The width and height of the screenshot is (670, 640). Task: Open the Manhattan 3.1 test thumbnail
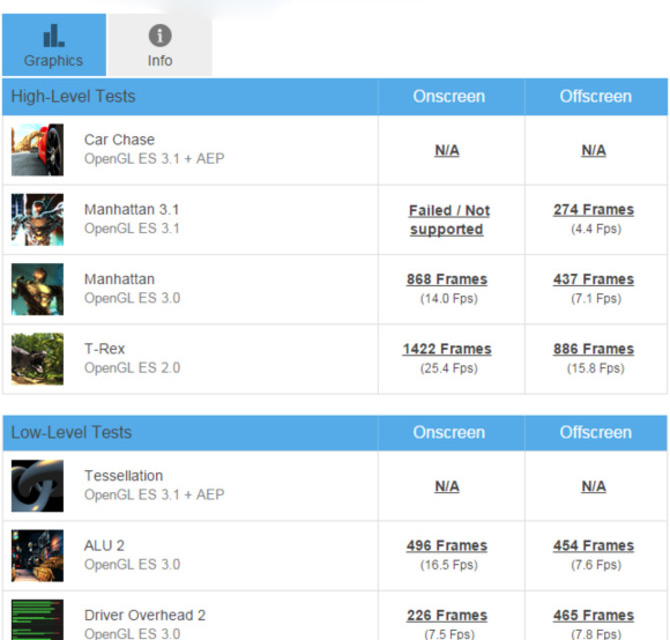click(38, 220)
